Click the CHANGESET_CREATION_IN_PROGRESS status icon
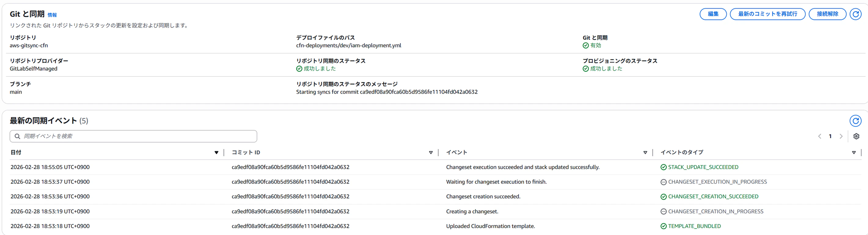The image size is (868, 235). pyautogui.click(x=664, y=212)
